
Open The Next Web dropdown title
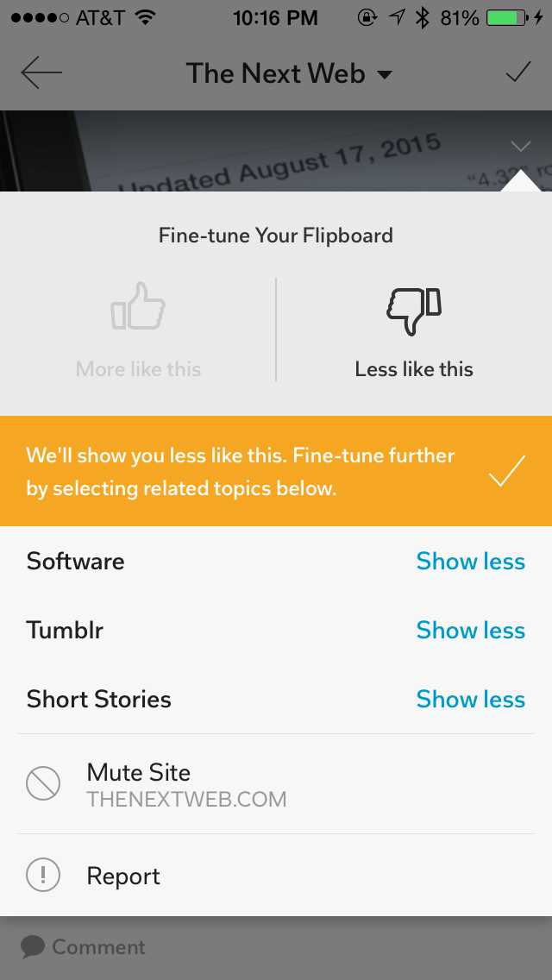pos(289,74)
